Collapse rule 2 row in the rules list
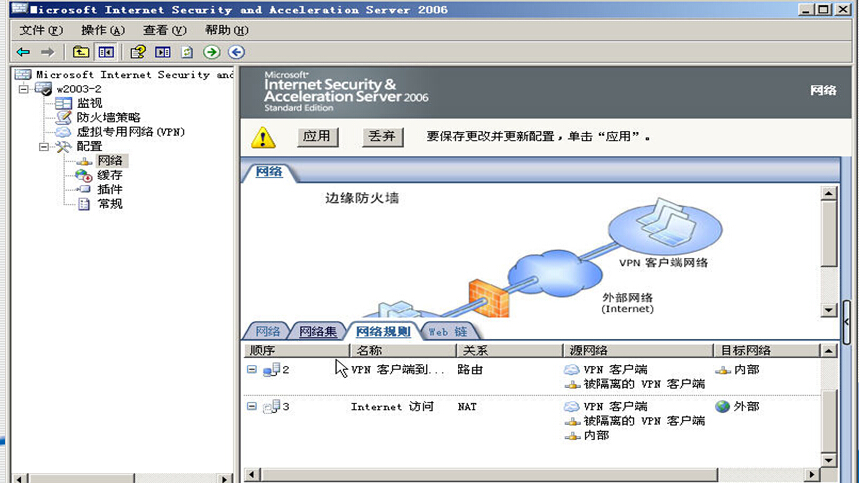The height and width of the screenshot is (483, 859). (x=252, y=370)
